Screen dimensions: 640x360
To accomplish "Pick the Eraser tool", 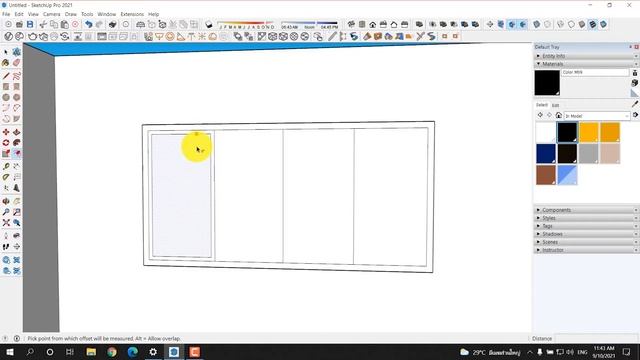I will pyautogui.click(x=16, y=63).
